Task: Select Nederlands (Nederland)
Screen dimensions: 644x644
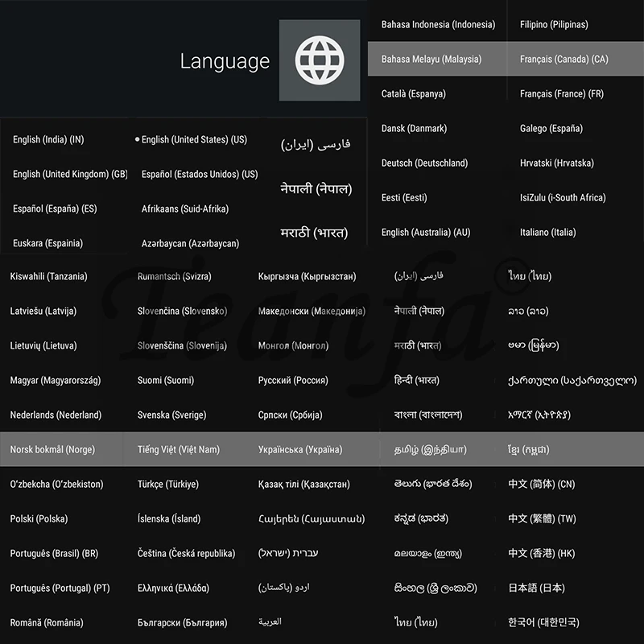Action: 56,415
